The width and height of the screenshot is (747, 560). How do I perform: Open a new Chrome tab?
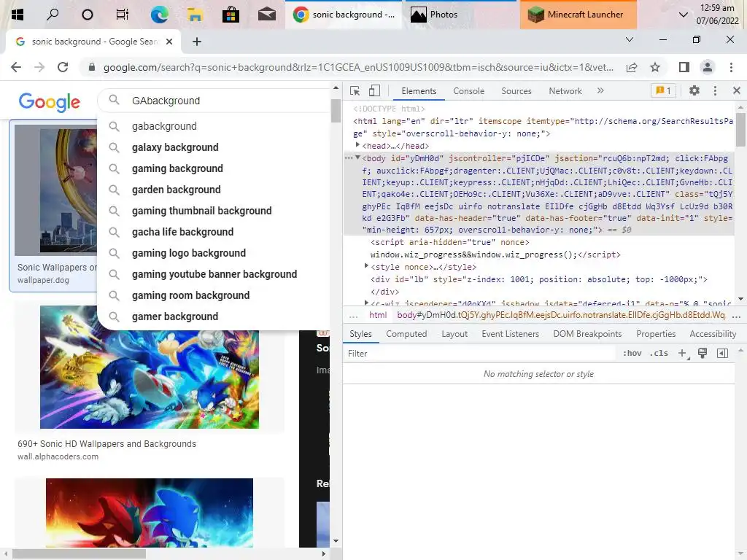point(197,42)
